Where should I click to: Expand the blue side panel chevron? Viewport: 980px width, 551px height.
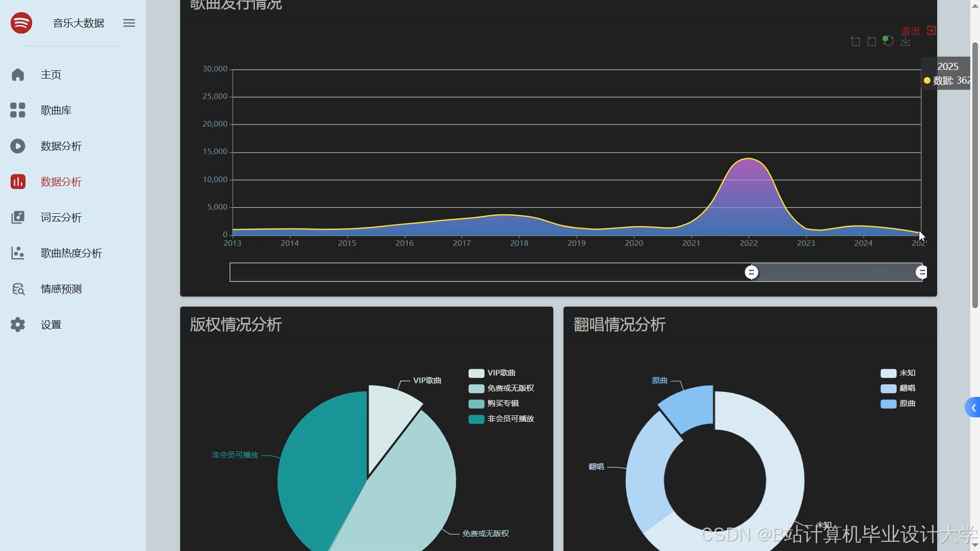(x=973, y=408)
